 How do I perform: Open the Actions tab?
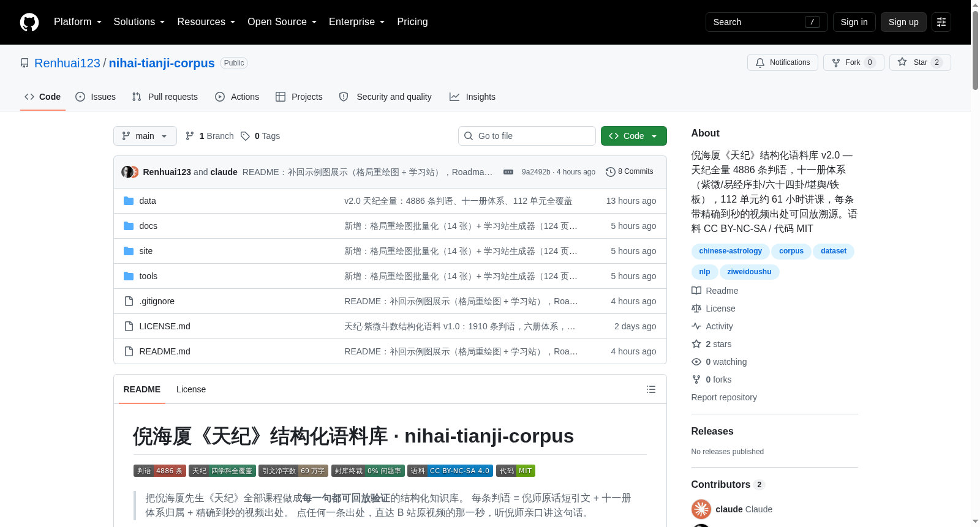tap(237, 97)
